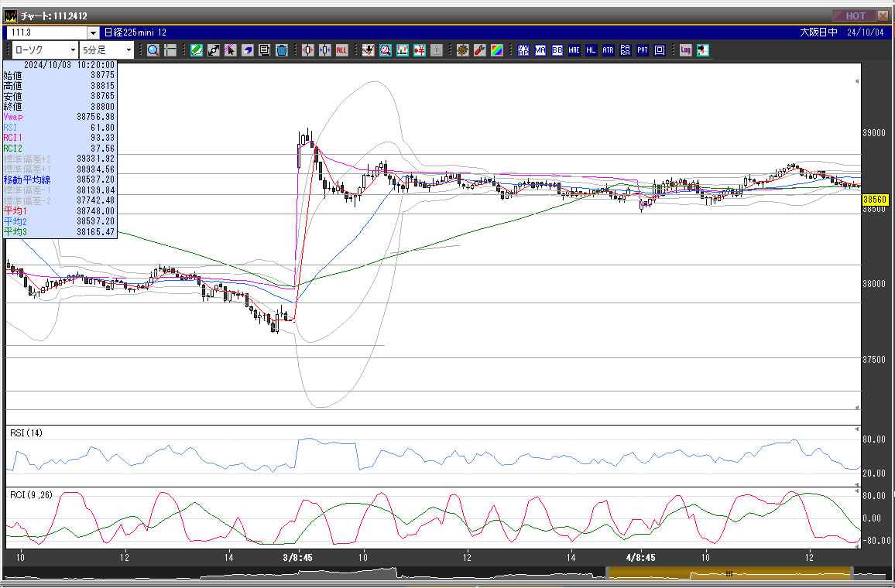Select the eraser tool
This screenshot has height=588, width=895.
[x=247, y=50]
